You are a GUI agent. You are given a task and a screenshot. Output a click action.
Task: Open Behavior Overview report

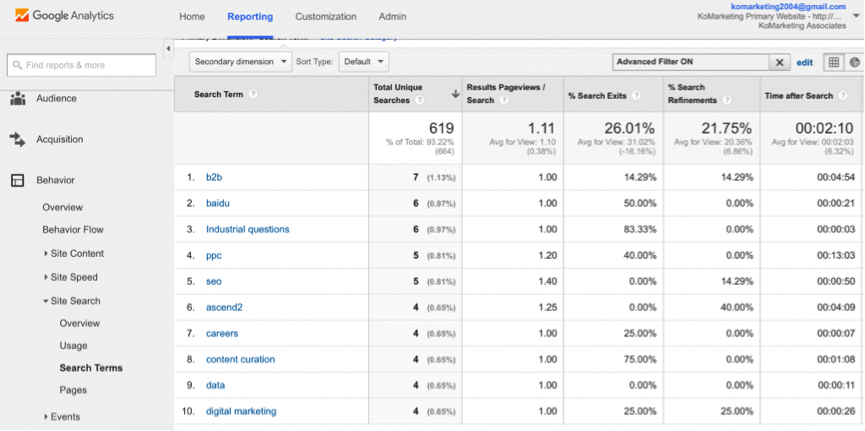pyautogui.click(x=62, y=207)
